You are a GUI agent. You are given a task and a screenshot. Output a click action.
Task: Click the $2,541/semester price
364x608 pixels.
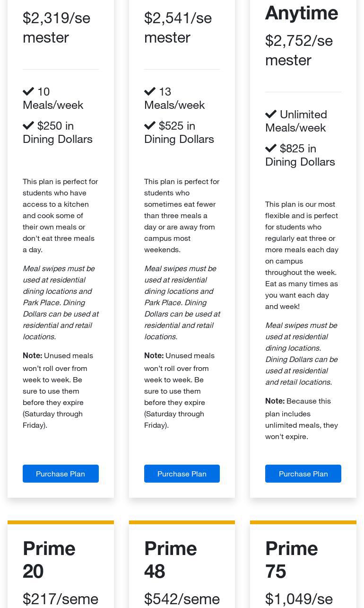[x=178, y=27]
